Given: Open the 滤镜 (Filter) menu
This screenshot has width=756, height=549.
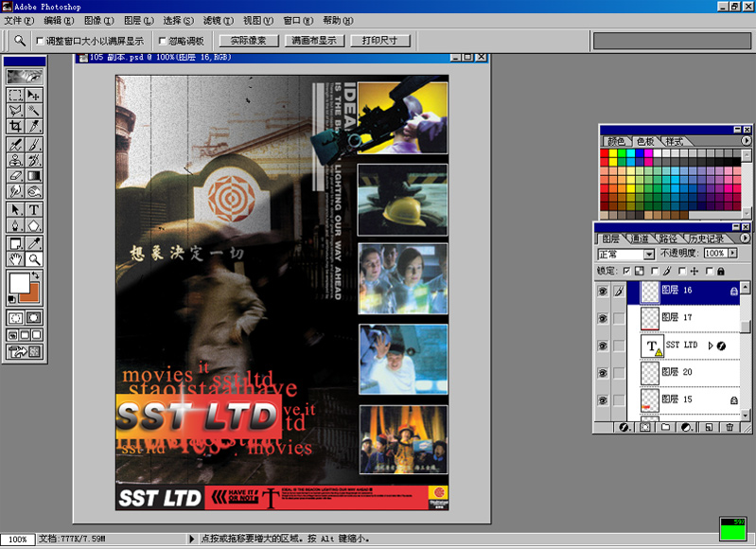Looking at the screenshot, I should coord(218,20).
